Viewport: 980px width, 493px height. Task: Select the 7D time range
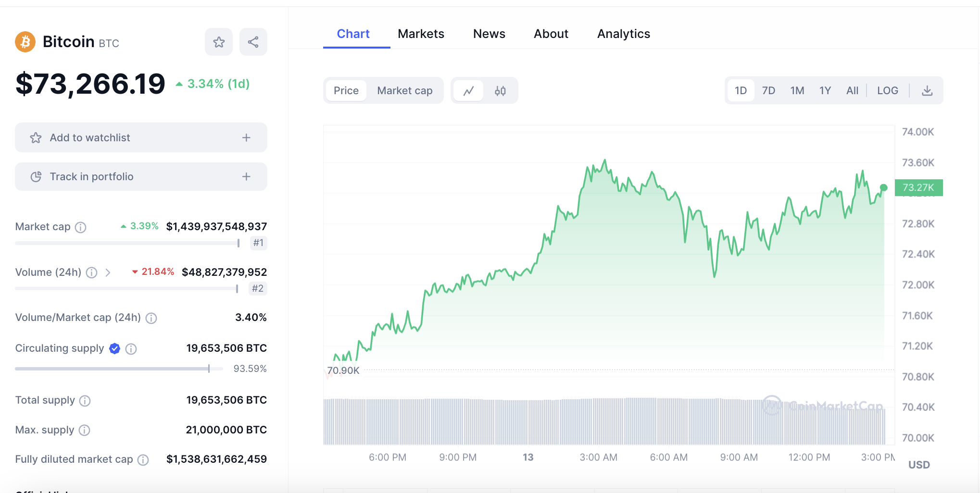768,91
